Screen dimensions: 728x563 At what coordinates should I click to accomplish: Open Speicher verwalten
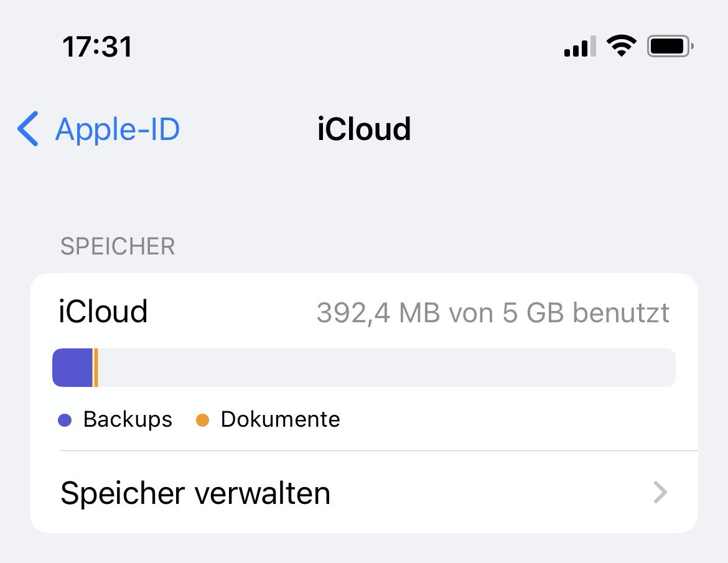coord(364,493)
